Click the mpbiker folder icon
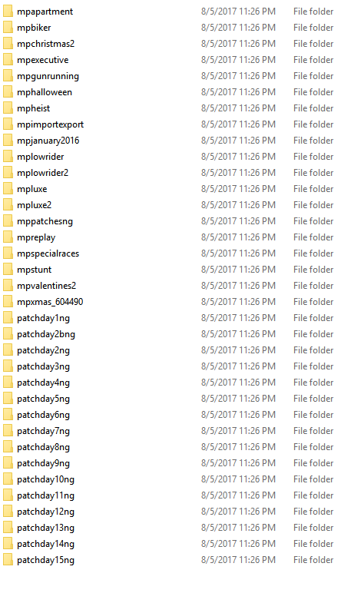 pyautogui.click(x=8, y=28)
